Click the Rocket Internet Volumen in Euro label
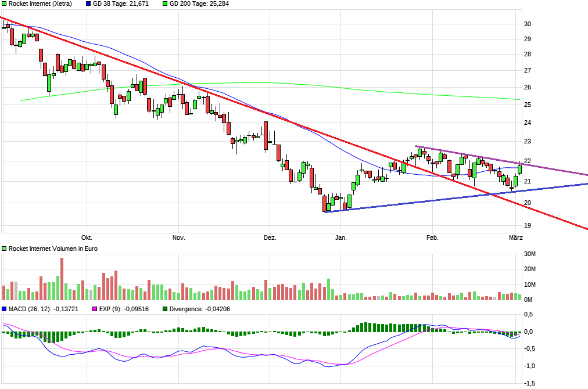The width and height of the screenshot is (588, 389). coord(52,248)
